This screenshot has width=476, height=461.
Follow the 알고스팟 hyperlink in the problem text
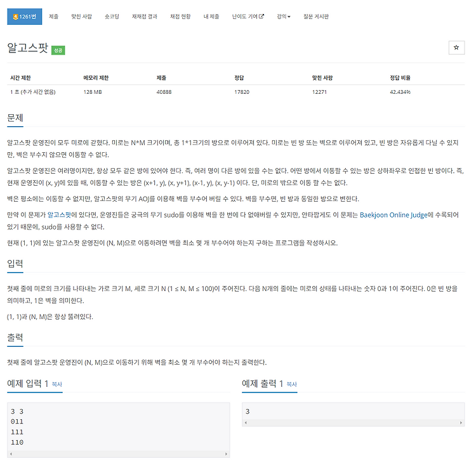[x=59, y=215]
